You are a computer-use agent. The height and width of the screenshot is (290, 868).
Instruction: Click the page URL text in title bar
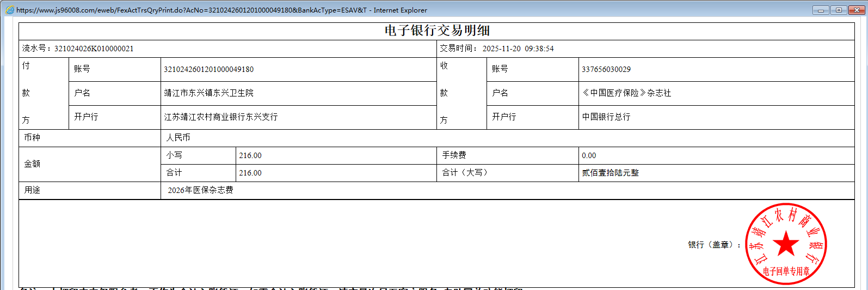pos(190,10)
